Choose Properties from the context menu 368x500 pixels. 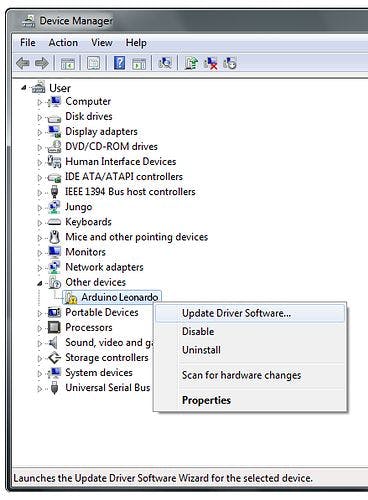click(x=250, y=400)
